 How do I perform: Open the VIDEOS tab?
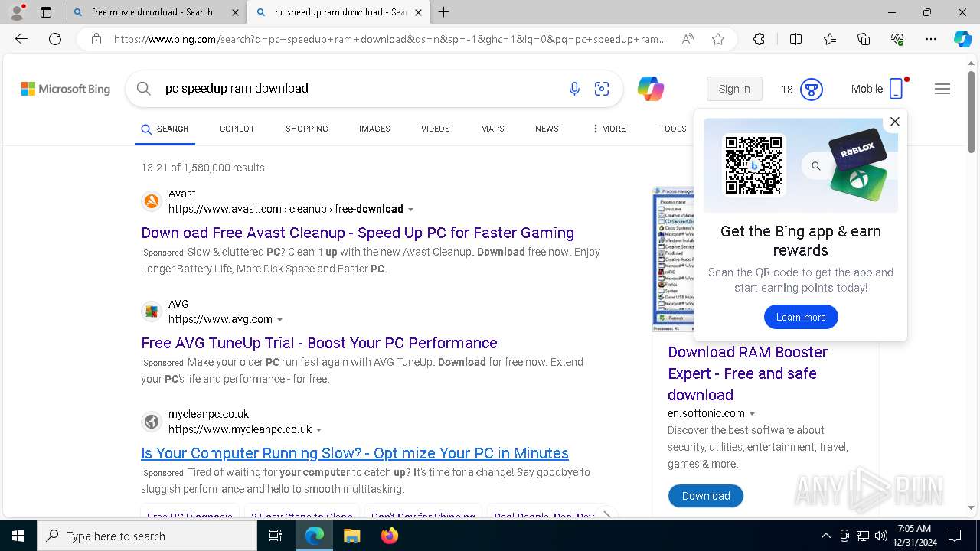coord(435,129)
